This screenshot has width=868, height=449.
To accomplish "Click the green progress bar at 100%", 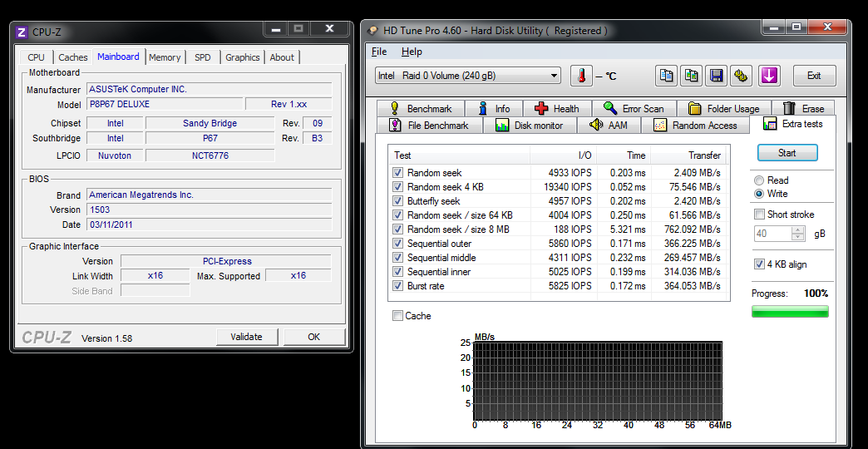I will pos(790,311).
